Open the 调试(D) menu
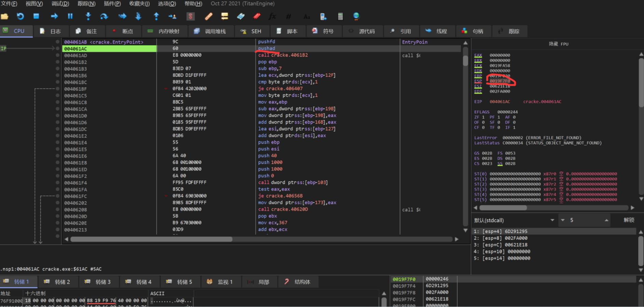Screen dimensions: 644x307 [x=60, y=3]
